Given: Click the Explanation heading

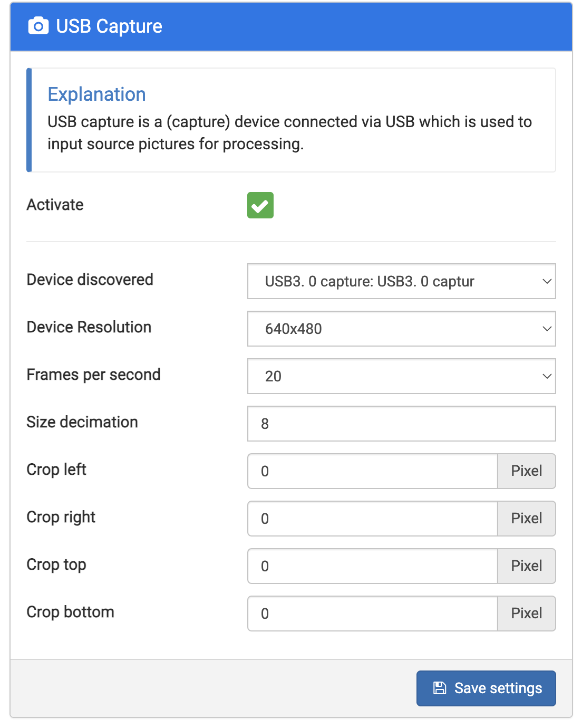Looking at the screenshot, I should pyautogui.click(x=96, y=94).
